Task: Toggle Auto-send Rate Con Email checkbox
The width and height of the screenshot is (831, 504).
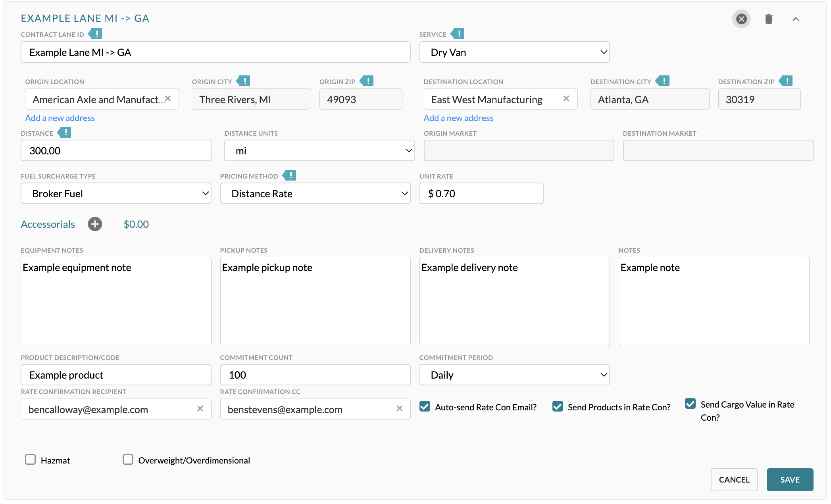Action: point(425,406)
